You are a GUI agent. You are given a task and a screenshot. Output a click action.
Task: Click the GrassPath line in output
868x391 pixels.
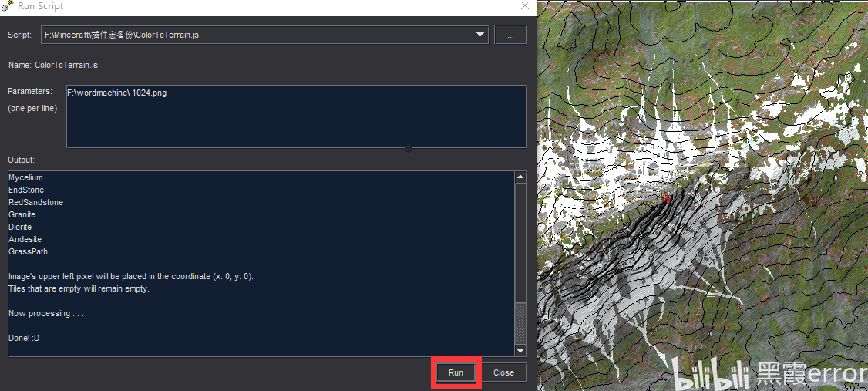[x=29, y=251]
